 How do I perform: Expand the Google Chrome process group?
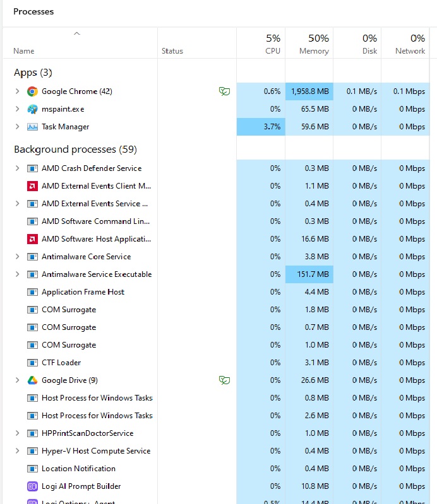17,91
